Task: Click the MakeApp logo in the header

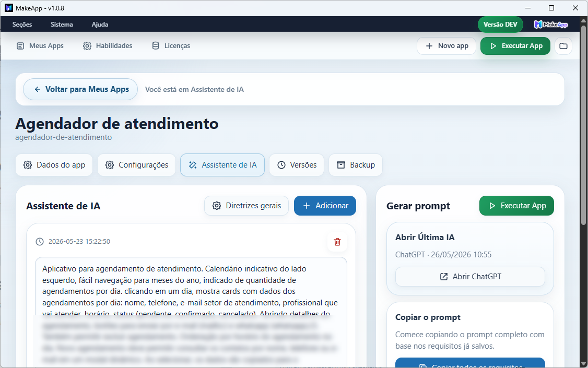Action: click(551, 25)
